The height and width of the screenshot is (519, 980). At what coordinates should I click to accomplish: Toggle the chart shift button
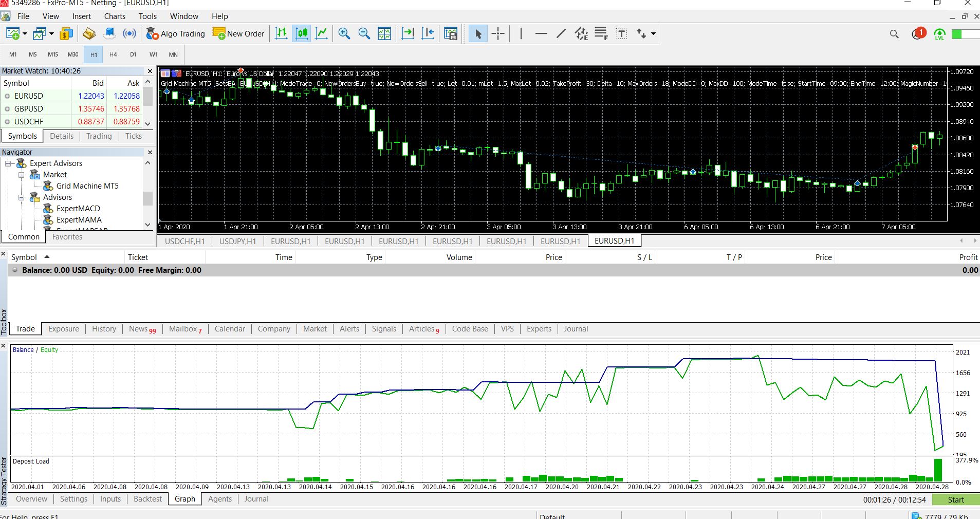coord(428,34)
